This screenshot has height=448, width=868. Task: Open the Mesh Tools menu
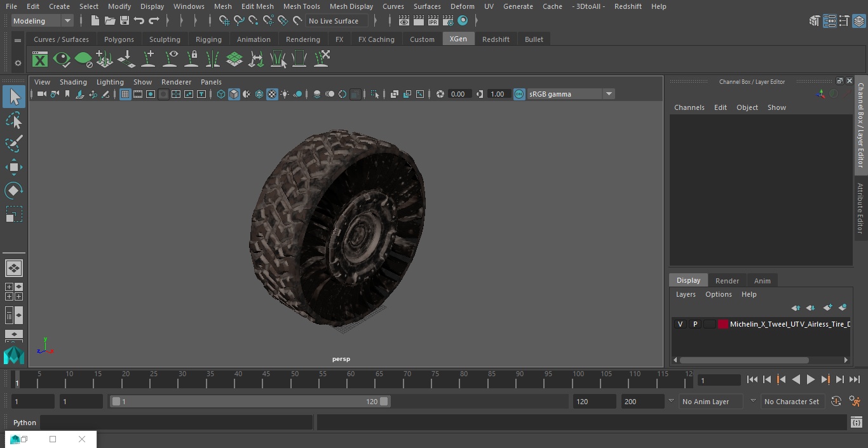[301, 6]
